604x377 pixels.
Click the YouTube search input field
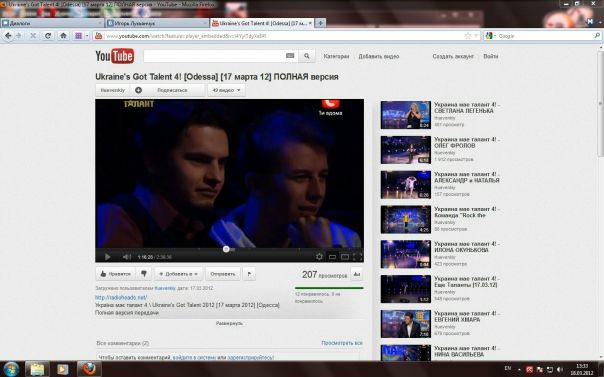click(x=213, y=56)
